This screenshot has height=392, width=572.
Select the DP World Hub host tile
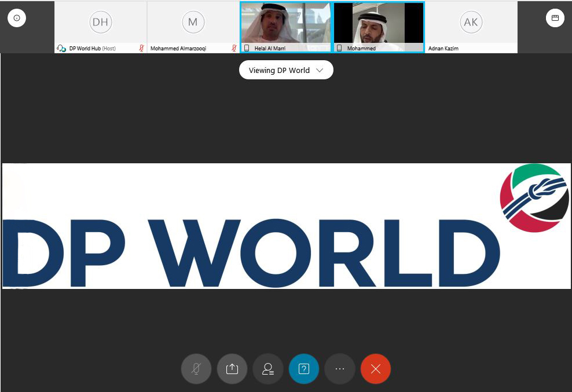[100, 23]
